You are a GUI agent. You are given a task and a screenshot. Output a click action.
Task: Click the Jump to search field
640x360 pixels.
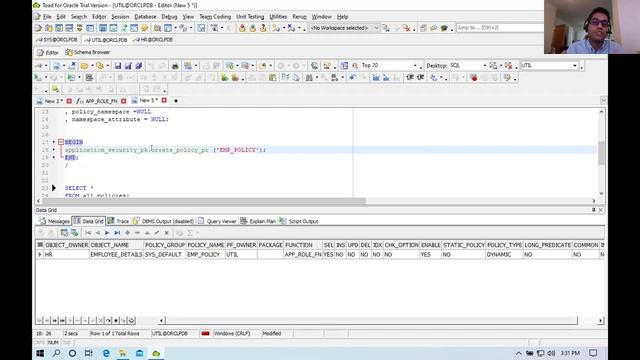(500, 28)
